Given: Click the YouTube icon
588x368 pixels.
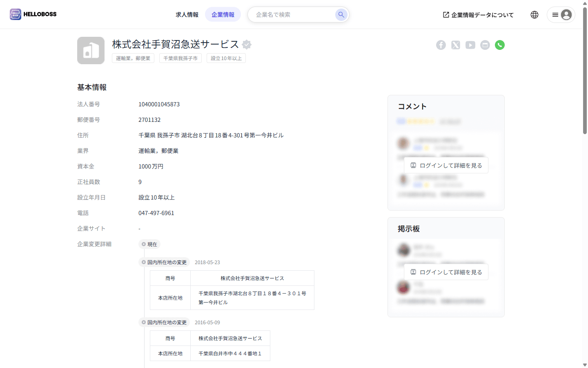Looking at the screenshot, I should (470, 45).
